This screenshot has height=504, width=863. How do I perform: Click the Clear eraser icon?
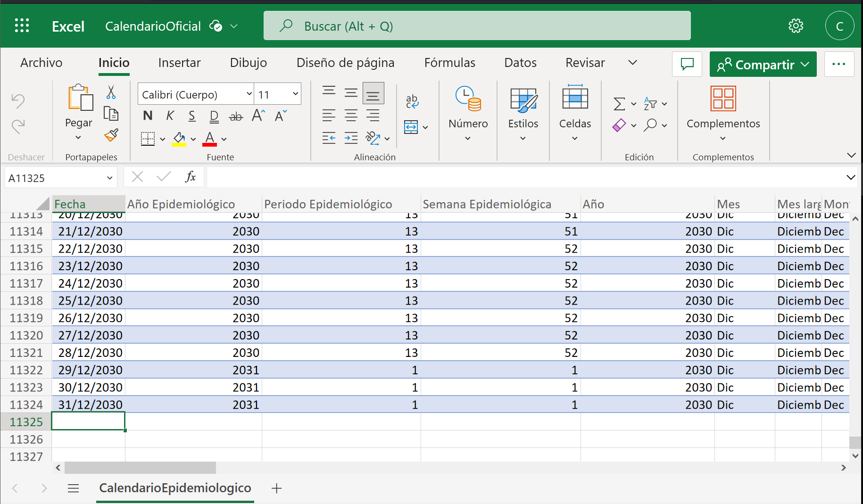619,125
